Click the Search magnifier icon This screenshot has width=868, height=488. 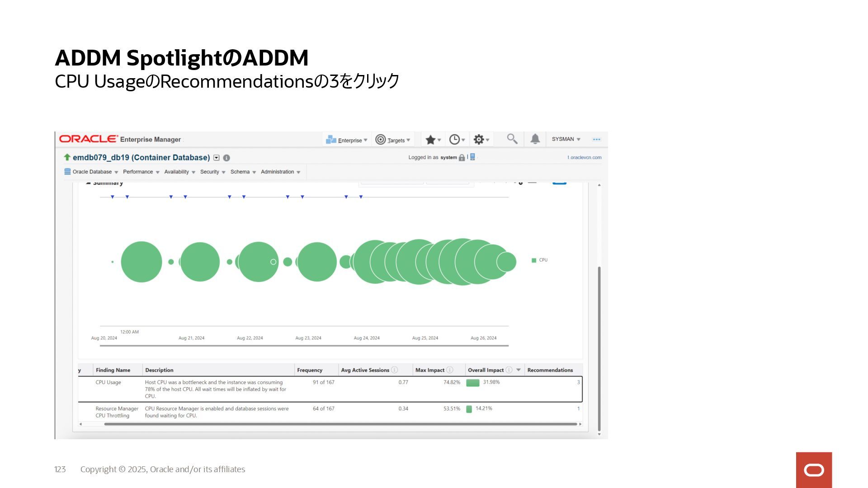(512, 139)
